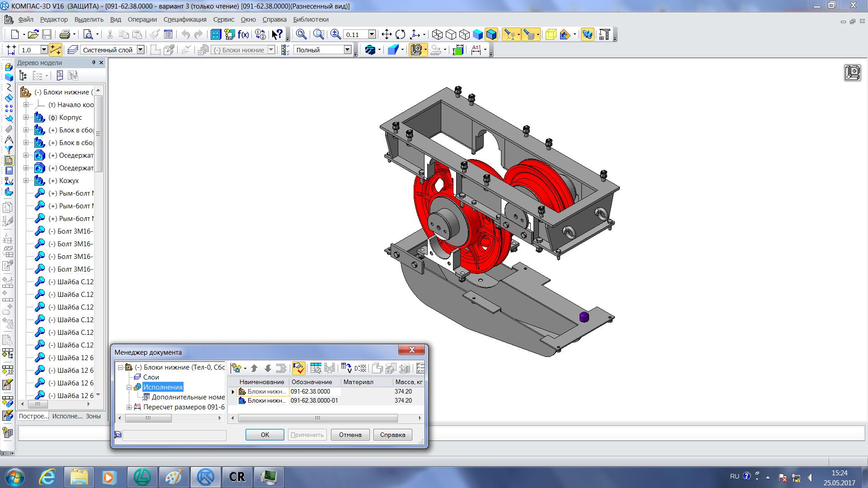
Task: Open the variables f(x) tool
Action: point(243,34)
